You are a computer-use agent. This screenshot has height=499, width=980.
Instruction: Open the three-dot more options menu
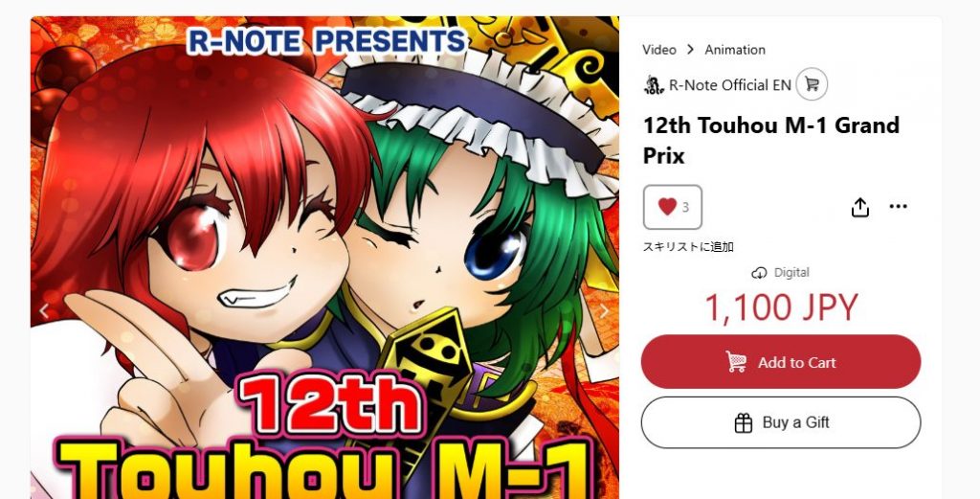tap(898, 206)
